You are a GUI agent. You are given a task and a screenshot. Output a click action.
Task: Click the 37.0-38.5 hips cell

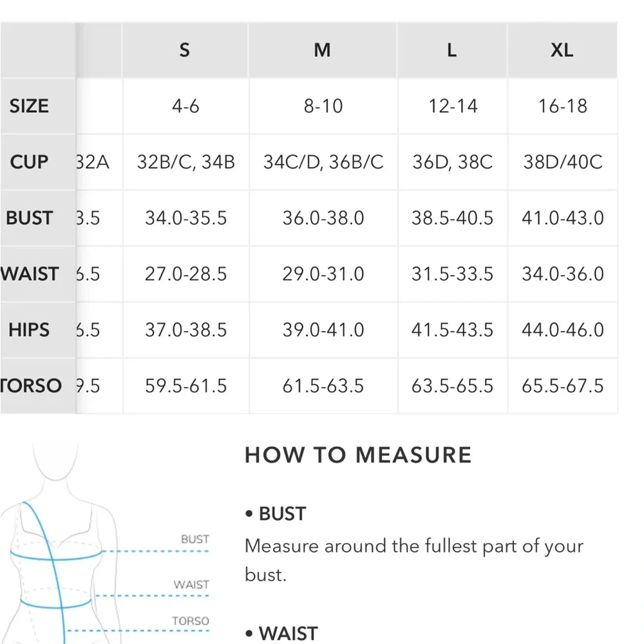(185, 330)
